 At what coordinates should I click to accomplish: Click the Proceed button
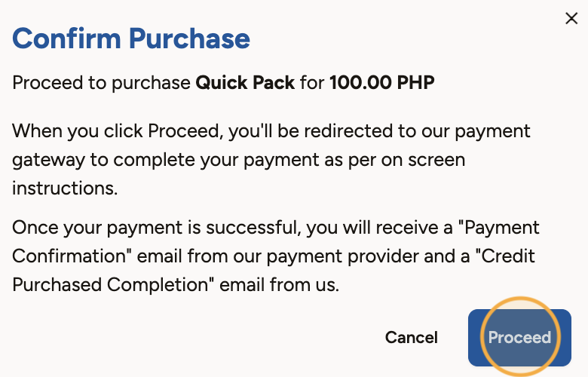[519, 338]
